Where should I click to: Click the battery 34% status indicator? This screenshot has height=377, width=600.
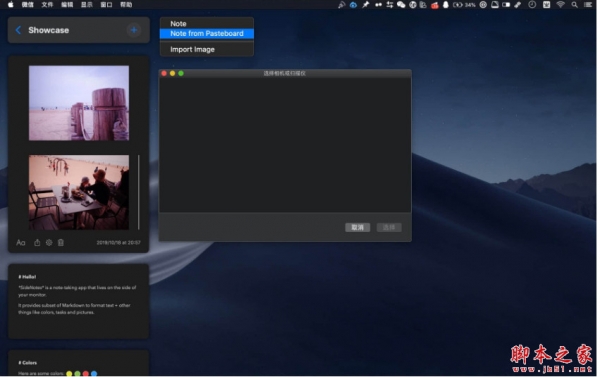point(465,5)
